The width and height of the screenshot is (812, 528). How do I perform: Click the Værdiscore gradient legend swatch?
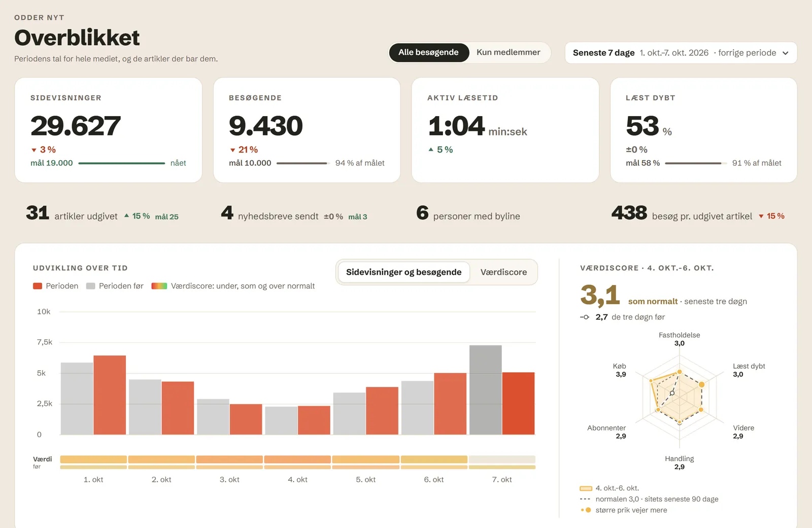(x=159, y=286)
